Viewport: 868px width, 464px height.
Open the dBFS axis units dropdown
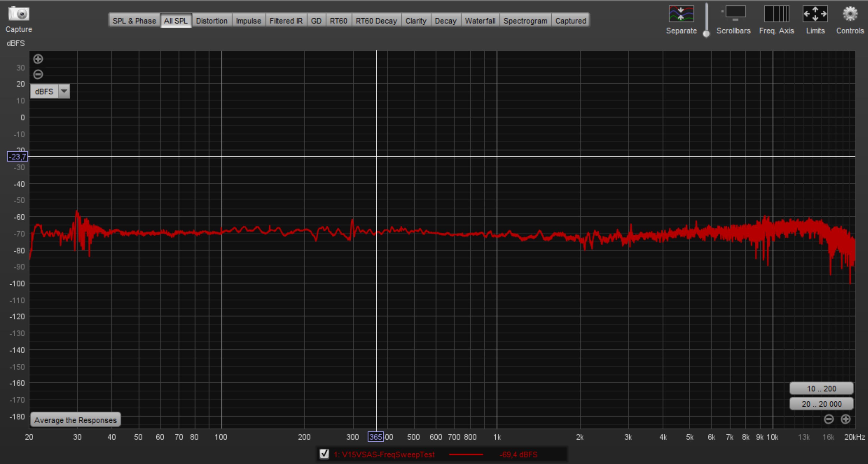64,91
